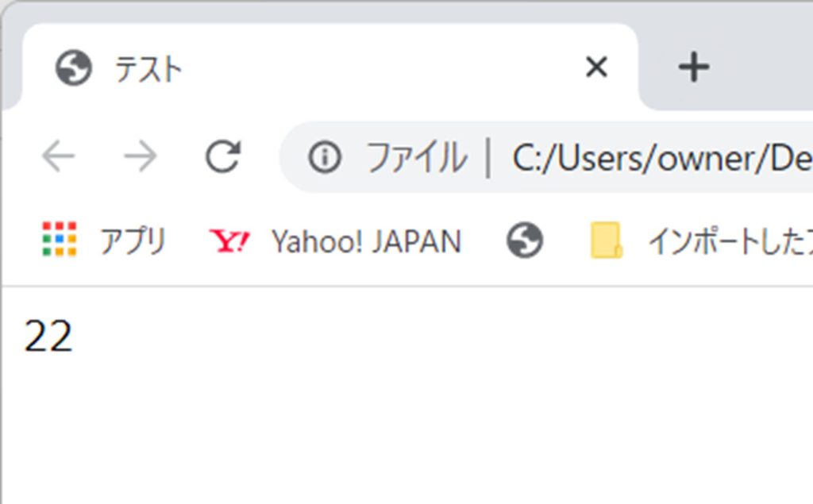Expand the yellow bookmarks folder icon
The image size is (813, 504).
607,240
